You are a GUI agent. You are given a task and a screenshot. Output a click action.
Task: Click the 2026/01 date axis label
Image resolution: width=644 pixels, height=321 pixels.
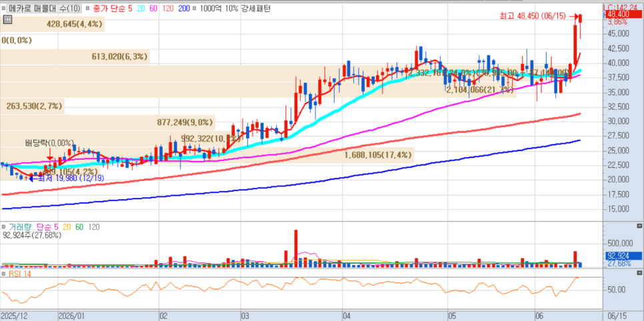pos(71,316)
